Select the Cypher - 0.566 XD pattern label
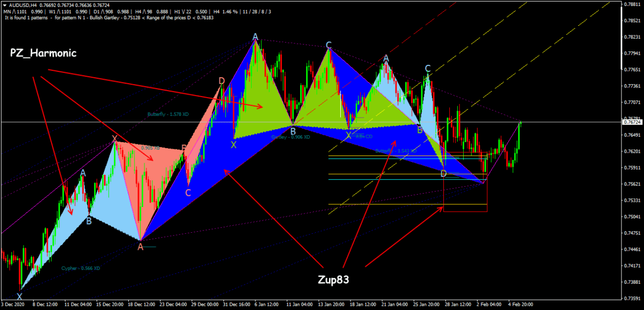This screenshot has width=644, height=310. click(80, 268)
